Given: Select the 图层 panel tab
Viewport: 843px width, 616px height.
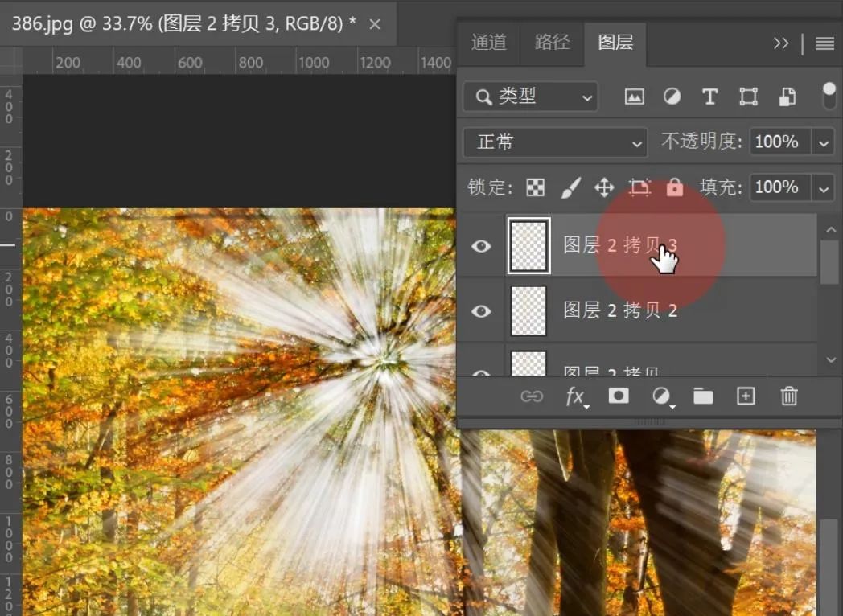Looking at the screenshot, I should click(x=615, y=43).
